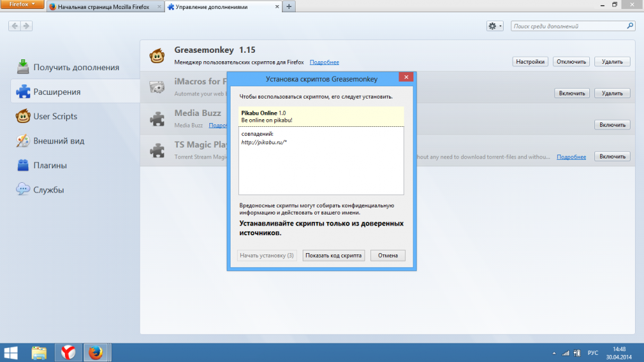The image size is (644, 362).
Task: Click the Внешний вид paintbrush icon
Action: click(23, 141)
